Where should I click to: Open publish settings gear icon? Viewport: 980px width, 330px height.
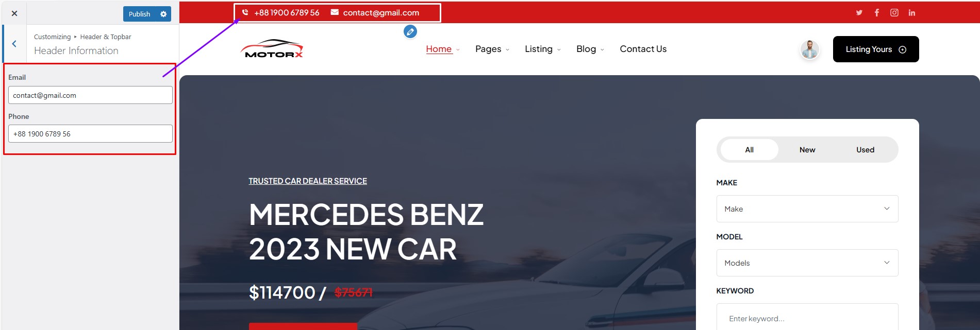[x=163, y=14]
